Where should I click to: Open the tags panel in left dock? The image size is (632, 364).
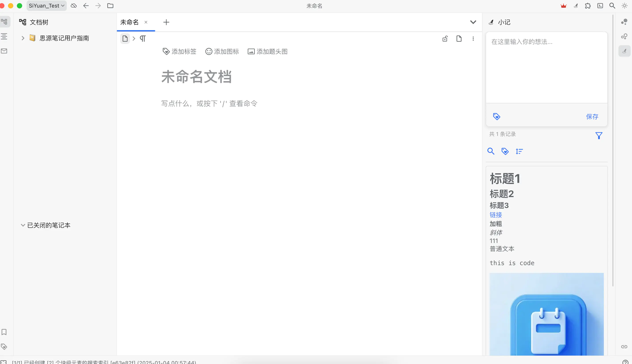point(4,346)
